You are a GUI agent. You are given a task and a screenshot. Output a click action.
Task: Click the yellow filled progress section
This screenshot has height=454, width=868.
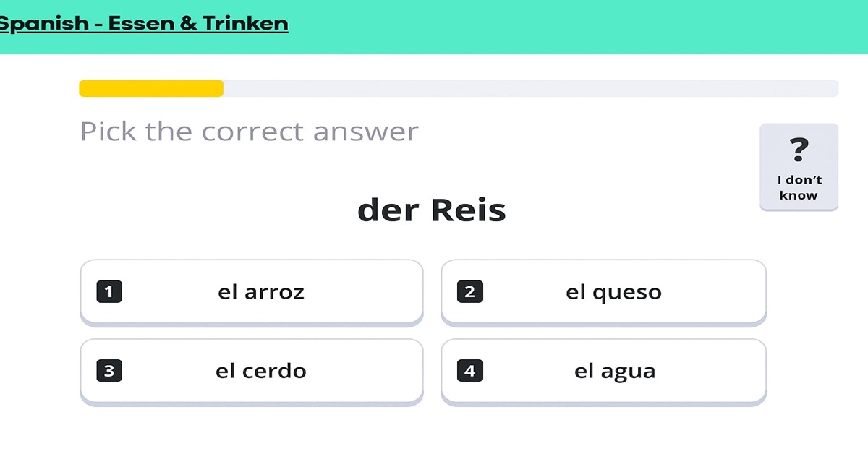pos(150,88)
